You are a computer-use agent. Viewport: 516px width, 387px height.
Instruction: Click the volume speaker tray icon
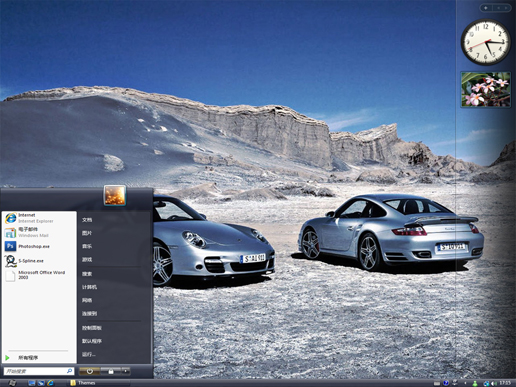coord(494,383)
